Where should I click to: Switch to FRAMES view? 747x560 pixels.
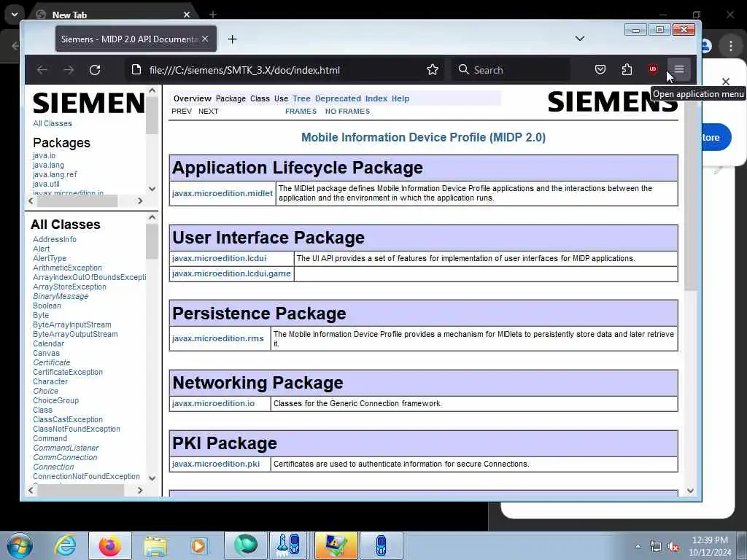(x=301, y=111)
